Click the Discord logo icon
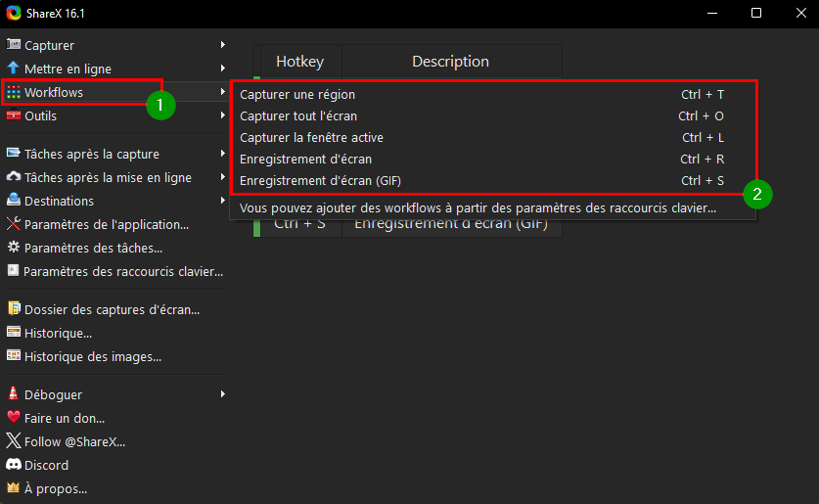Image resolution: width=819 pixels, height=504 pixels. pos(13,464)
